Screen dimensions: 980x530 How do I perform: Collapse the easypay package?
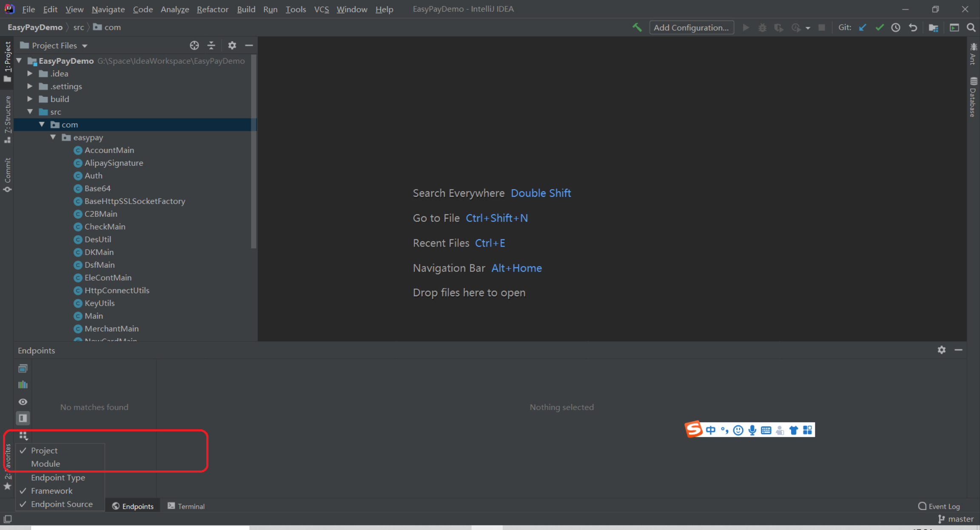[x=53, y=137]
